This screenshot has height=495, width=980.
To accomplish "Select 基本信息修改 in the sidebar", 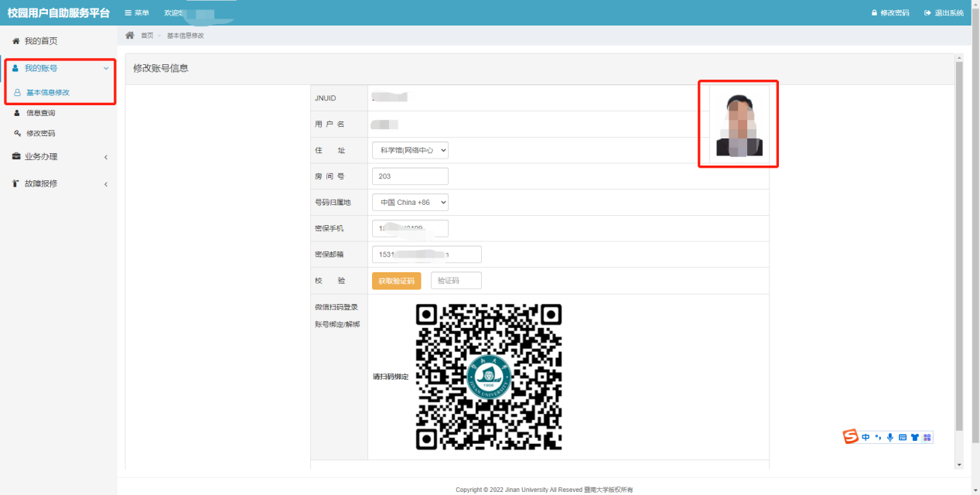I will tap(48, 92).
